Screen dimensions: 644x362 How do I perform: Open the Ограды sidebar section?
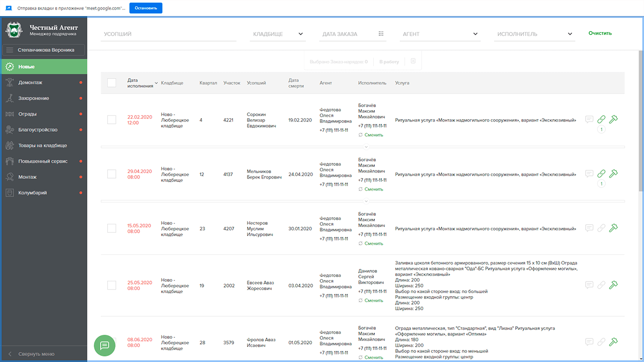click(x=44, y=114)
